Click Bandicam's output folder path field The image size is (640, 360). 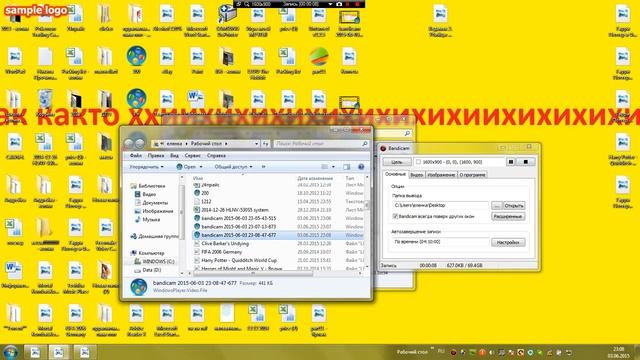coord(440,205)
